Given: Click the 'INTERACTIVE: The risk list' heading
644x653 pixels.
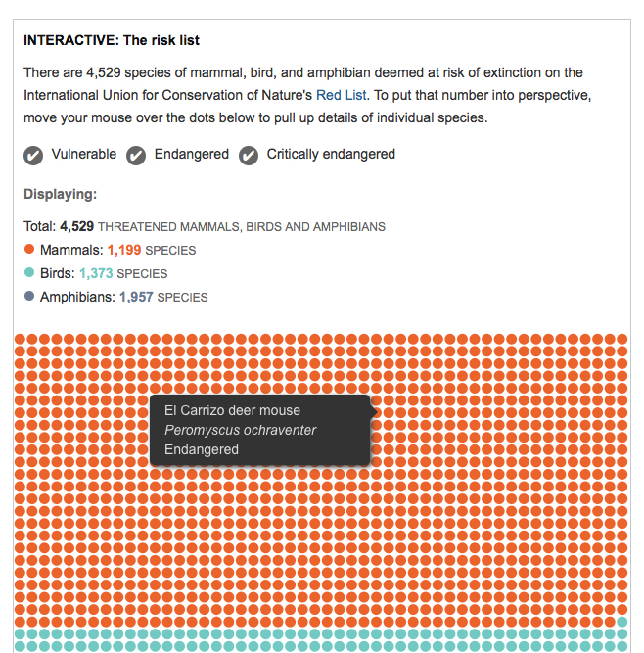Looking at the screenshot, I should 112,40.
